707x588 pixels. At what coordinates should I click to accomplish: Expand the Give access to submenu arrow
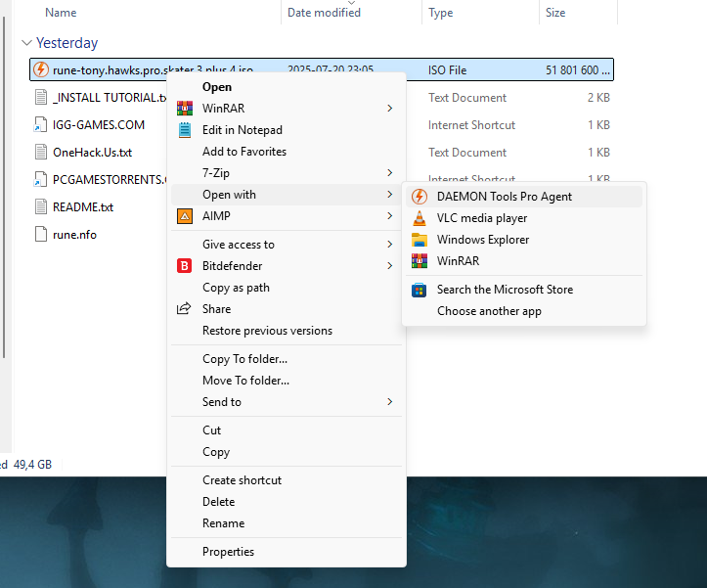click(x=389, y=245)
